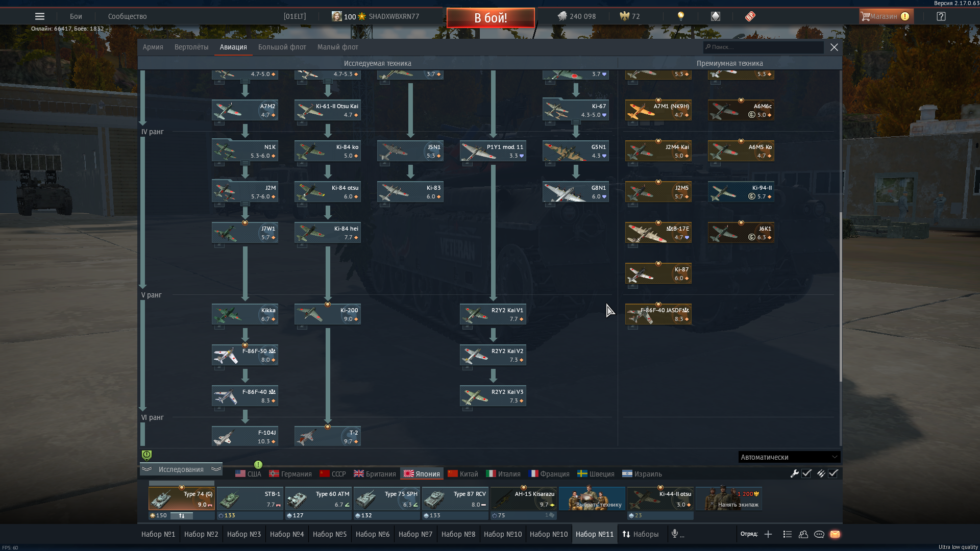Select the premium F-86F-40 JASDF card
Viewport: 980px width, 551px height.
658,314
